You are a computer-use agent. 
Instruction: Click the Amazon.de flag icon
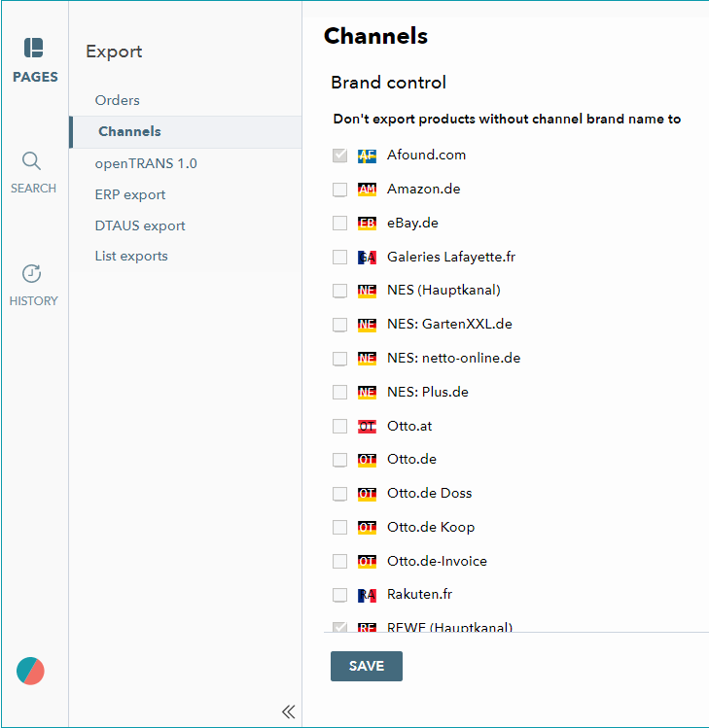pos(367,190)
